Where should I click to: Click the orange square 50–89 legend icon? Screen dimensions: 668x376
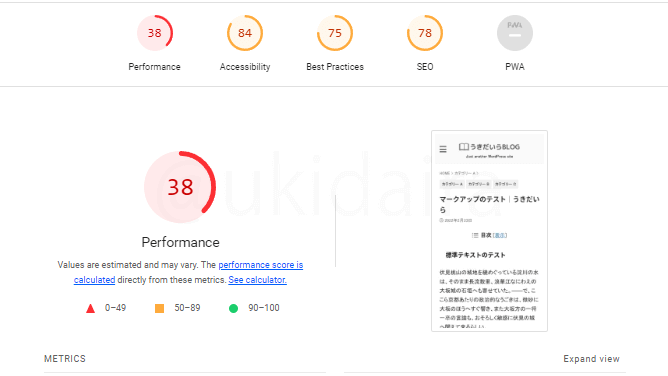tap(159, 308)
